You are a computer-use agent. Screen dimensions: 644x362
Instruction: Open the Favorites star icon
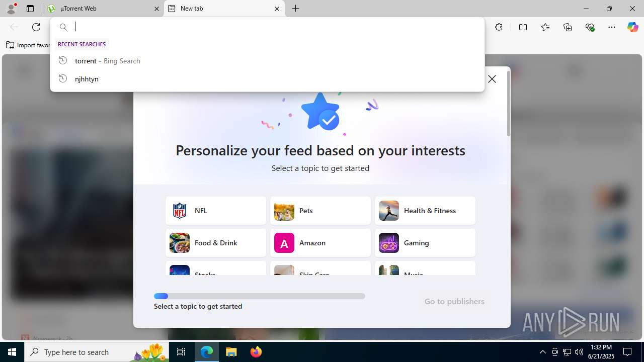(x=545, y=27)
